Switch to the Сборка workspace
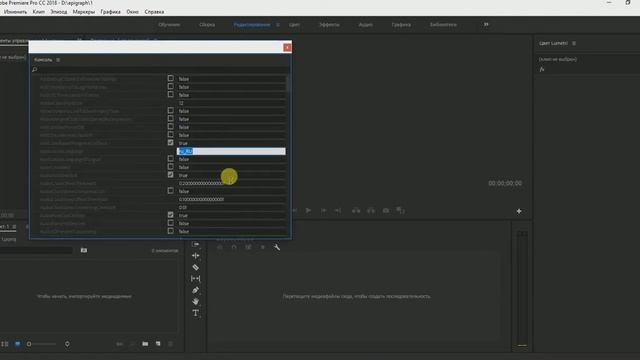 (x=207, y=25)
